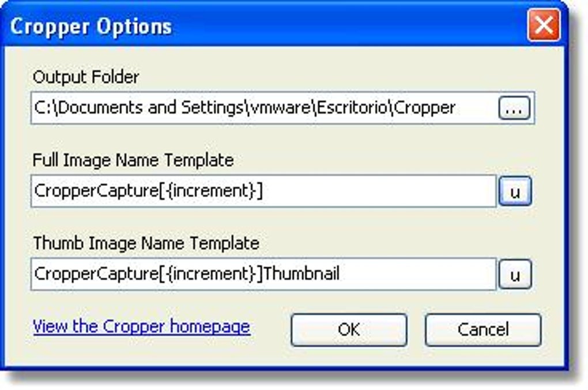588x390 pixels.
Task: Place cursor on the word Thumbnail in thumb template
Action: [301, 273]
